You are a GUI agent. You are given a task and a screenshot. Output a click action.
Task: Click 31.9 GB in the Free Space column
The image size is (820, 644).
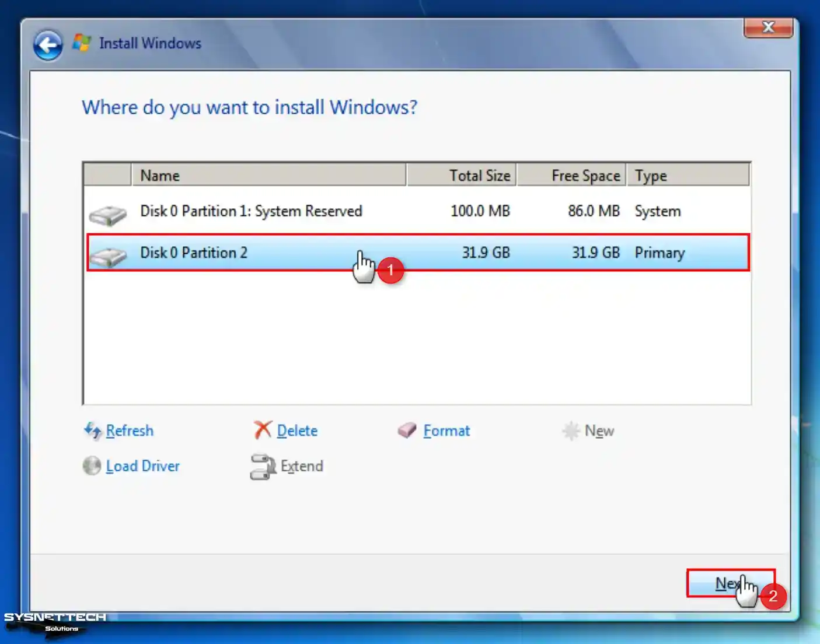(595, 253)
